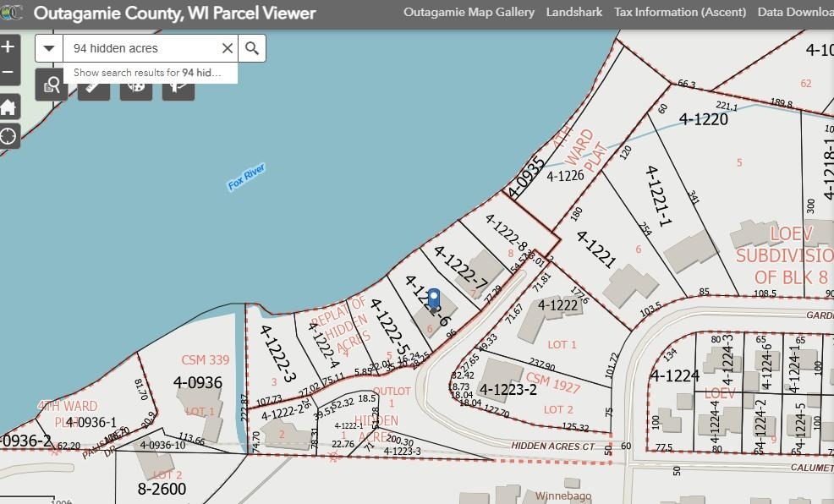834x504 pixels.
Task: Expand the search source dropdown arrow
Action: 49,48
